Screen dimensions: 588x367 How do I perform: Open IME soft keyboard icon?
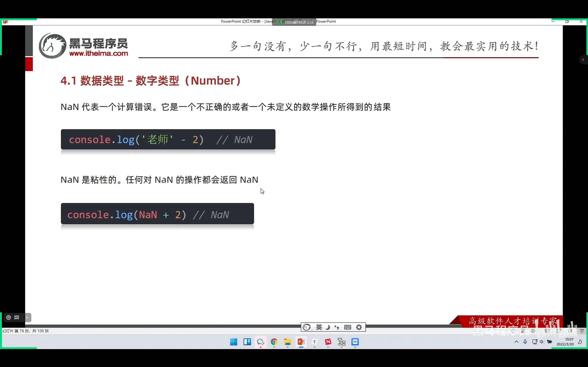(x=348, y=327)
